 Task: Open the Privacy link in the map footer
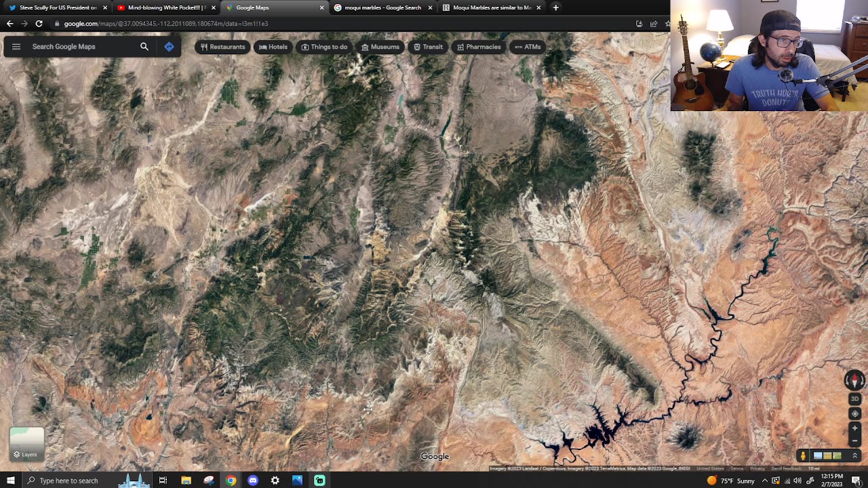[757, 469]
